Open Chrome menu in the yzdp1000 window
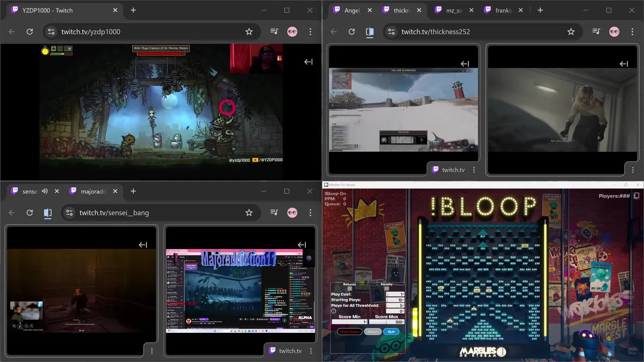644x362 pixels. tap(310, 32)
